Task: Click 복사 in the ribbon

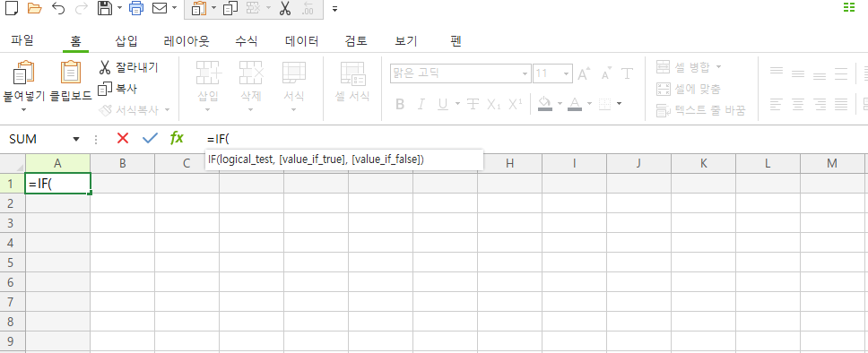Action: (x=117, y=89)
